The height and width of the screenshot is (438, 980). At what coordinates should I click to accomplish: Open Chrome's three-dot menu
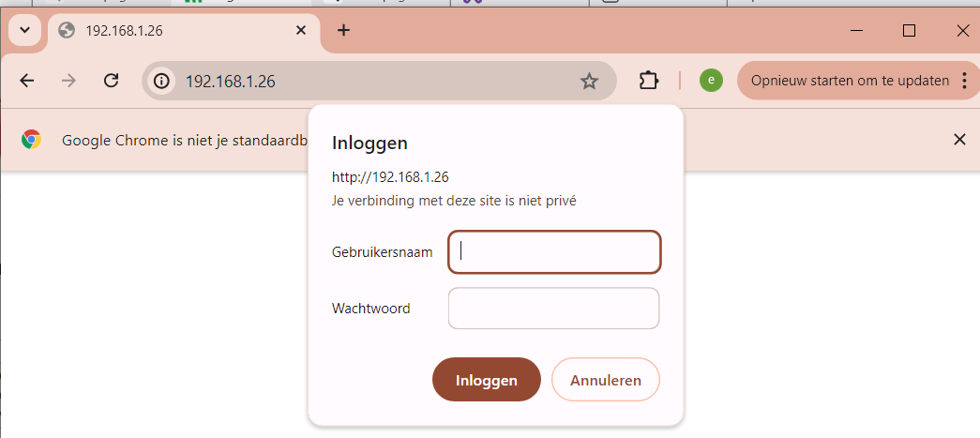tap(964, 81)
